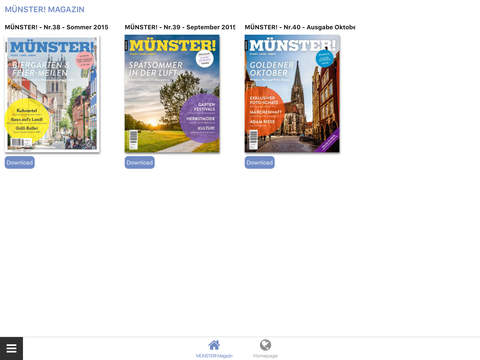Download issue Nr.39 September 2015
The width and height of the screenshot is (480, 360).
[140, 163]
